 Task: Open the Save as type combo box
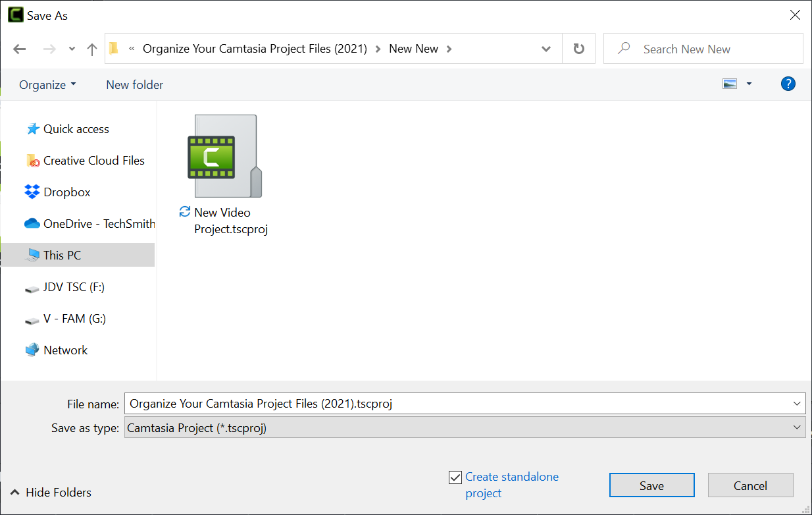[465, 427]
